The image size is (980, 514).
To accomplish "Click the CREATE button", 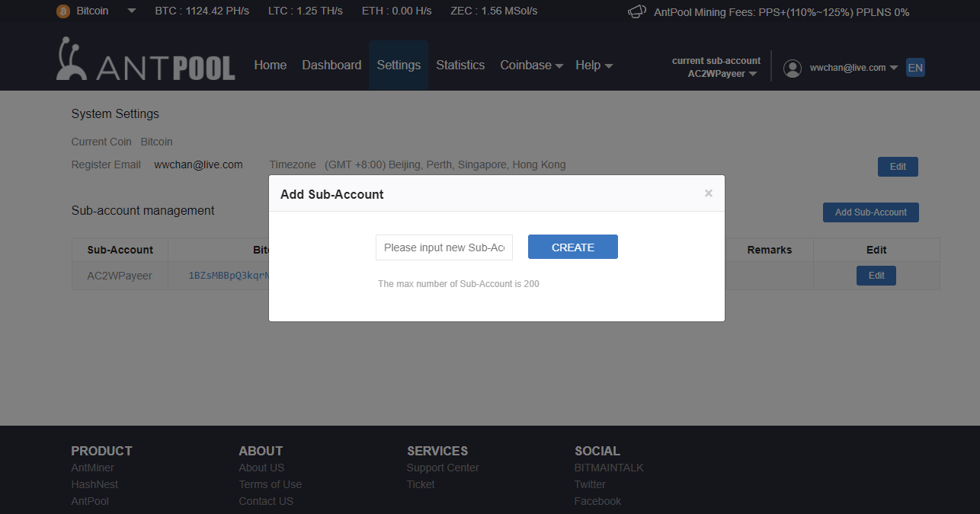I will (573, 247).
